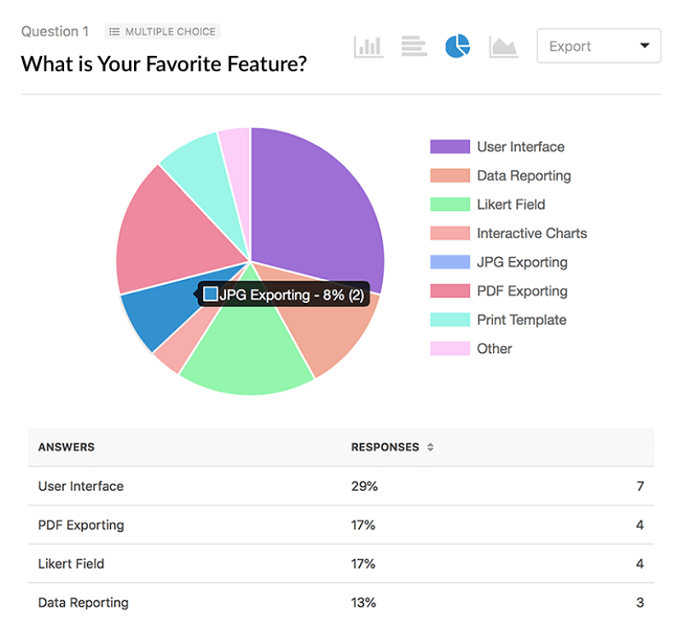684x618 pixels.
Task: Click the Multiple Choice list icon
Action: pyautogui.click(x=114, y=32)
